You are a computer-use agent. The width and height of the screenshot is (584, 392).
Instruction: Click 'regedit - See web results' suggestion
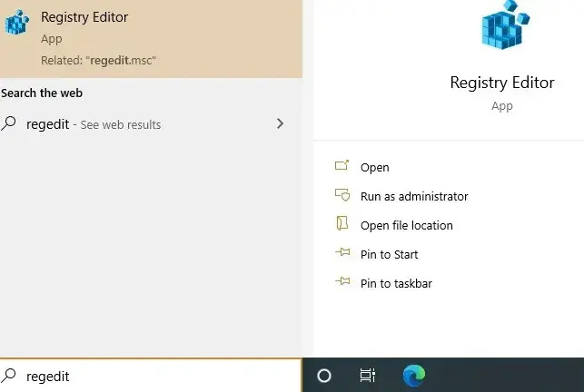click(x=94, y=124)
